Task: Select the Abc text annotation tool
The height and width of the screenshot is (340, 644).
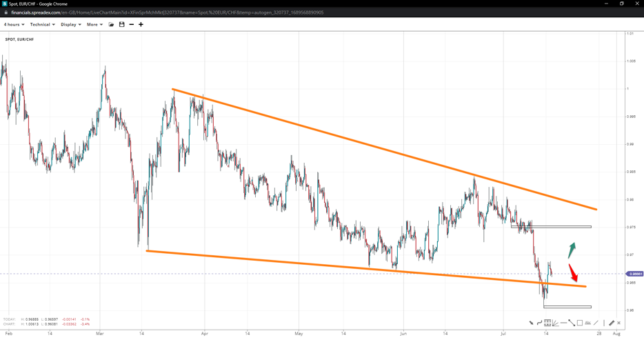Action: click(x=588, y=323)
